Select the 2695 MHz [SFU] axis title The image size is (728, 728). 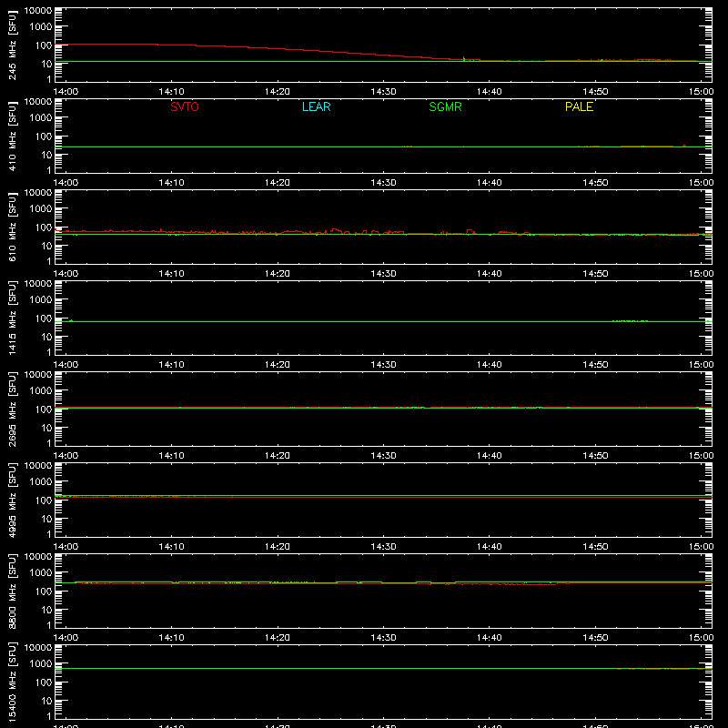pos(12,409)
